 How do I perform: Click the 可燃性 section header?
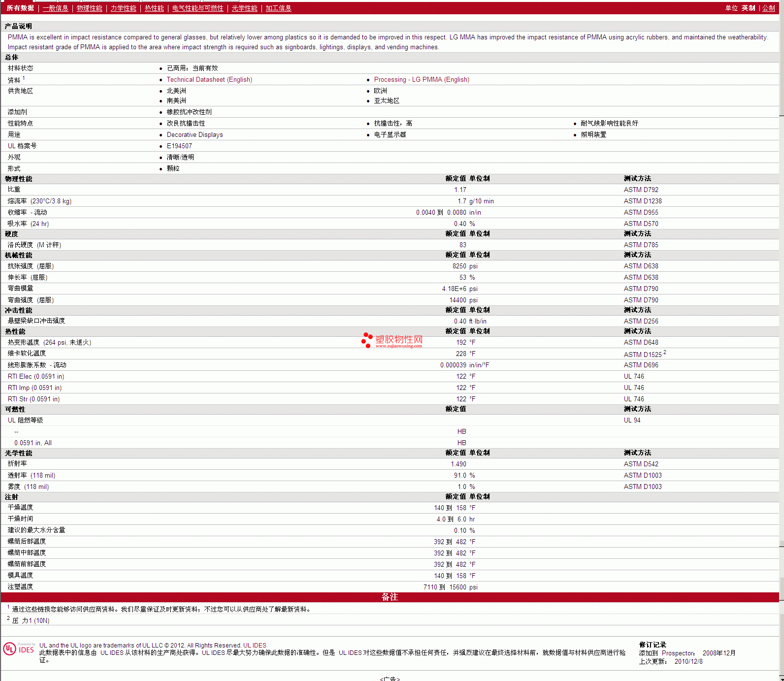point(15,409)
